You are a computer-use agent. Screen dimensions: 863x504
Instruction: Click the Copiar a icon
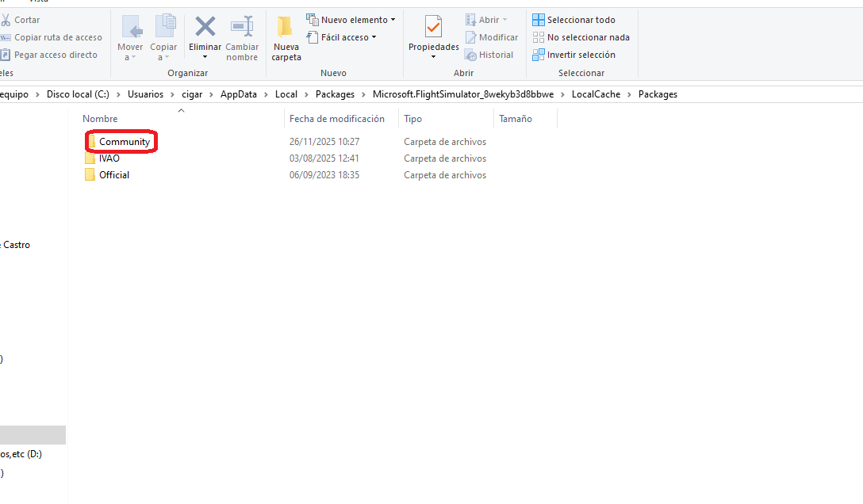pos(164,27)
